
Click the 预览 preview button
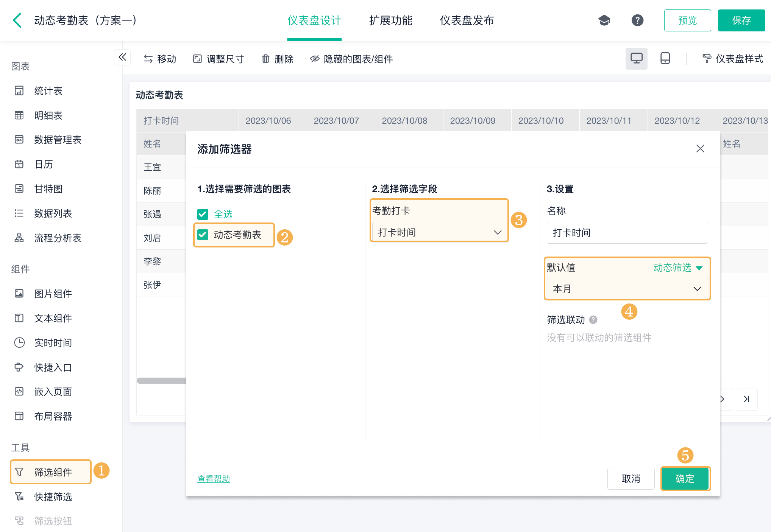coord(687,20)
